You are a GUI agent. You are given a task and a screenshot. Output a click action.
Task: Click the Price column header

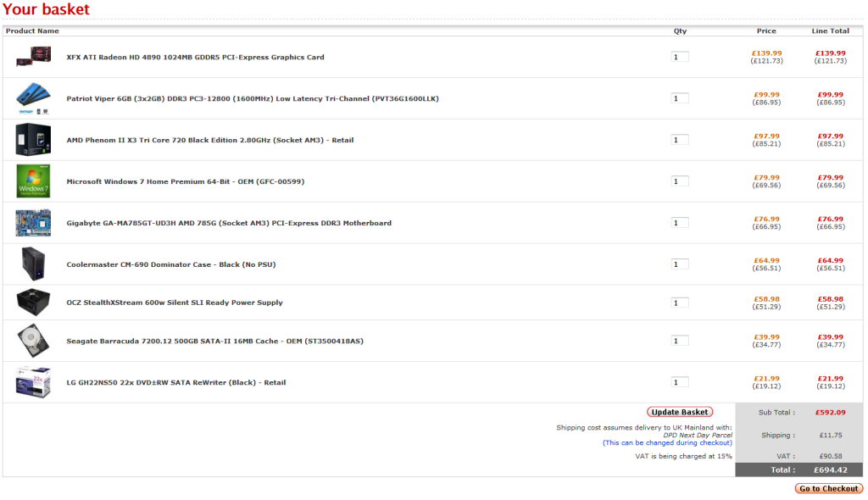tap(766, 31)
